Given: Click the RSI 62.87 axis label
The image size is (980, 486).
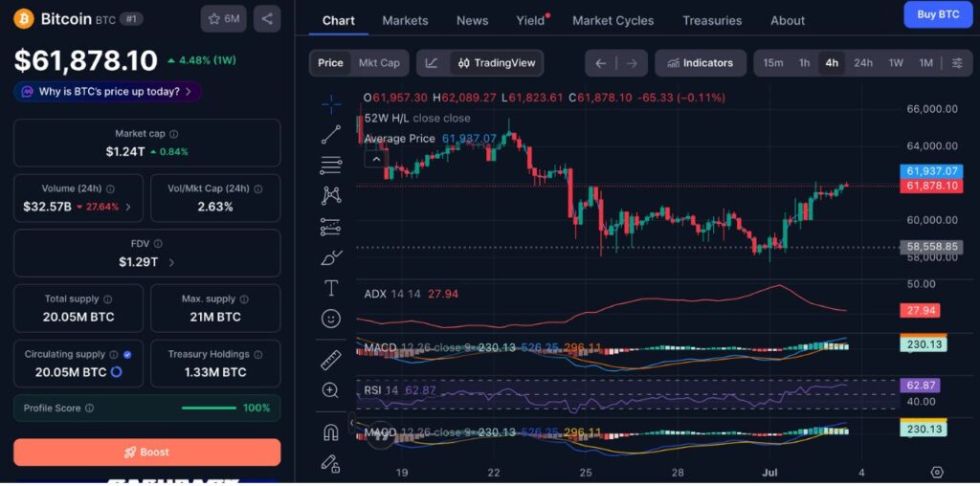Looking at the screenshot, I should [x=920, y=386].
